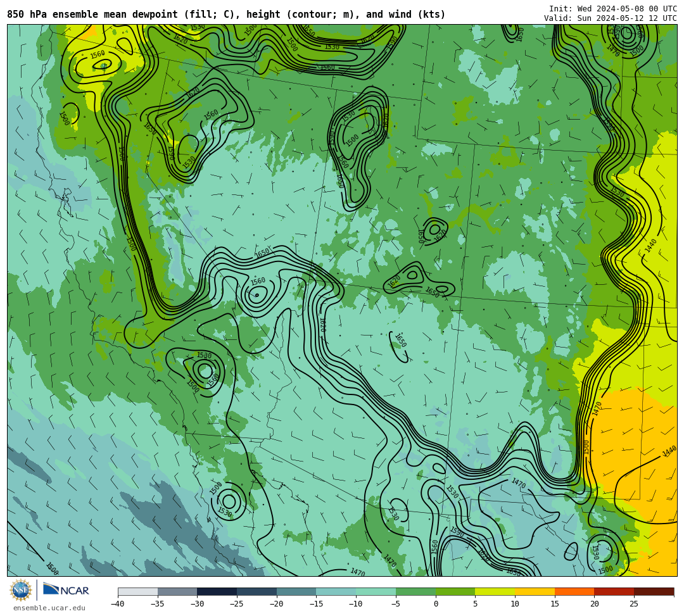Click the darkest navy -30 to -25 colorbar swatch
Screen dimensions: 684x616
[x=217, y=591]
